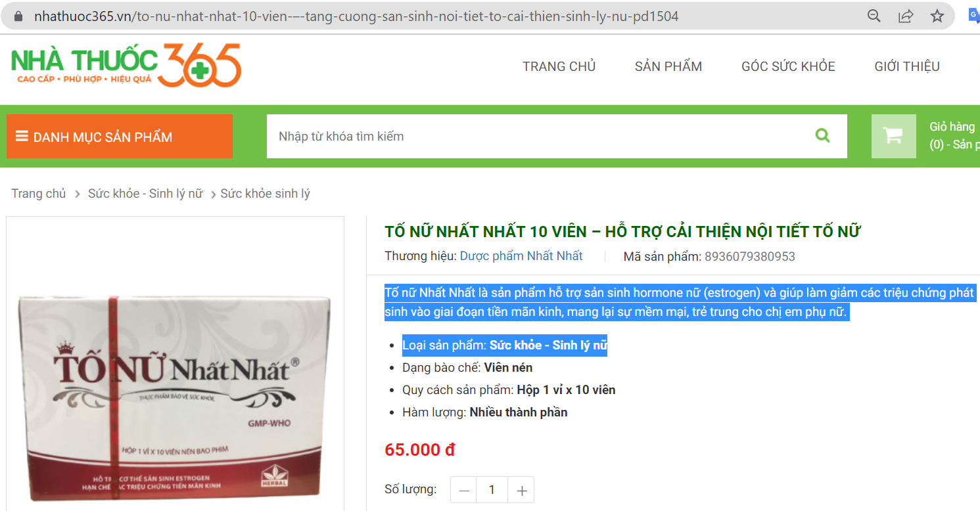The image size is (980, 511).
Task: Click the Trang chủ breadcrumb link
Action: 39,194
